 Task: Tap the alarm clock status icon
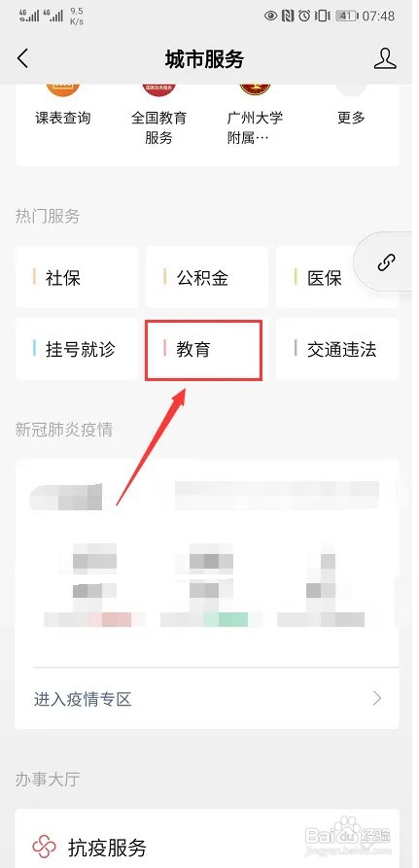304,17
